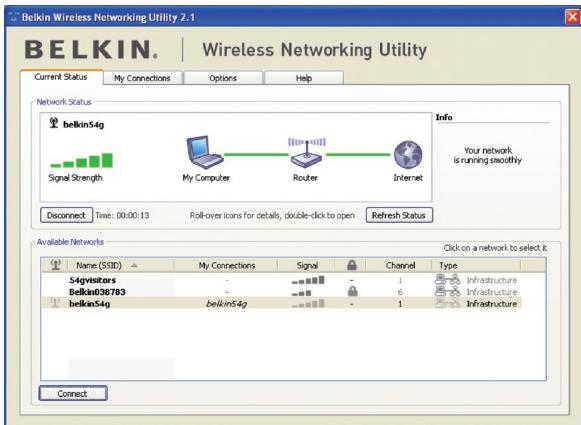Click the title bar application icon
The image size is (581, 425).
[x=14, y=17]
